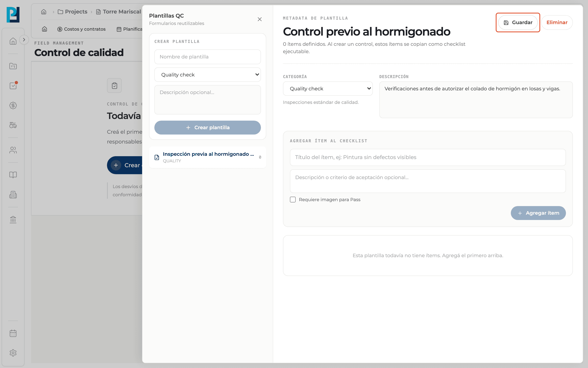Enable Requiere imagen para Pass checkbox

293,200
